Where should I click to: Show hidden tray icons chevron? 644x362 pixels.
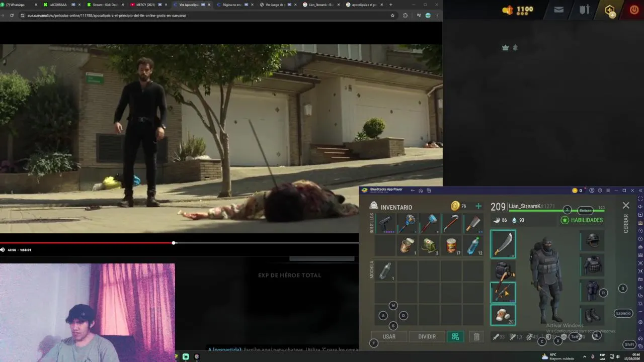pyautogui.click(x=585, y=356)
